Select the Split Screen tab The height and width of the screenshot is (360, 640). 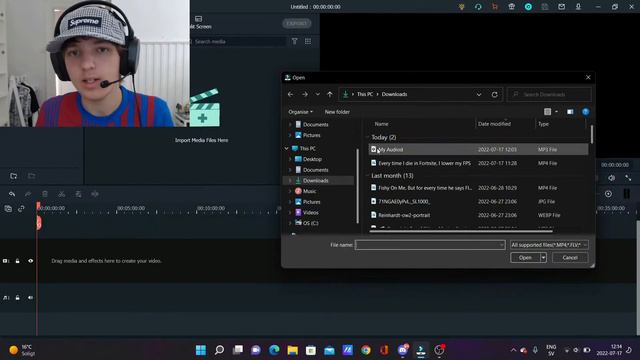coord(200,23)
